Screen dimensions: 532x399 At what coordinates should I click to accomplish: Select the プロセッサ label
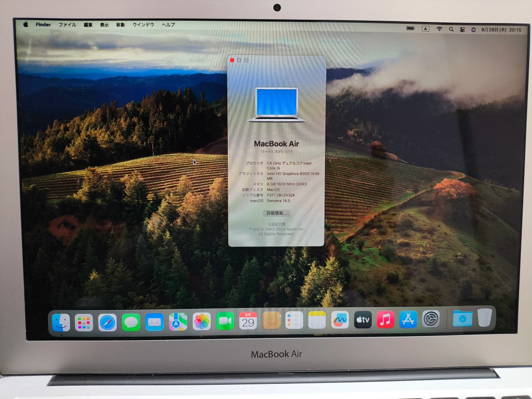pos(254,163)
